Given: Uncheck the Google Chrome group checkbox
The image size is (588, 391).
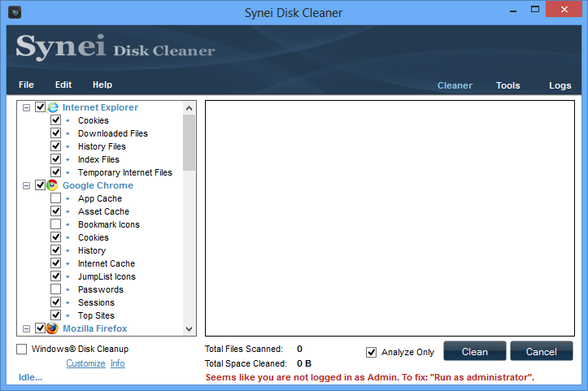Looking at the screenshot, I should 40,185.
